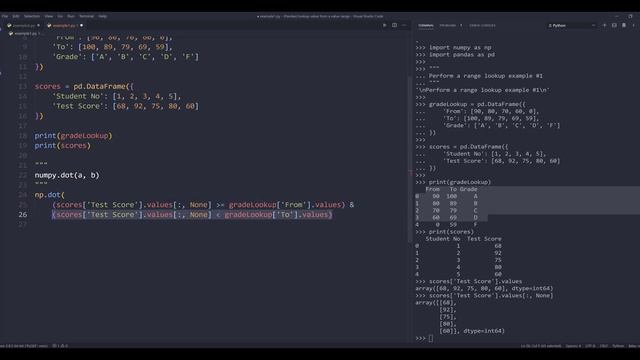The height and width of the screenshot is (360, 640).
Task: Click 'scores = pd.DataFrame({' on line 13
Action: point(84,87)
